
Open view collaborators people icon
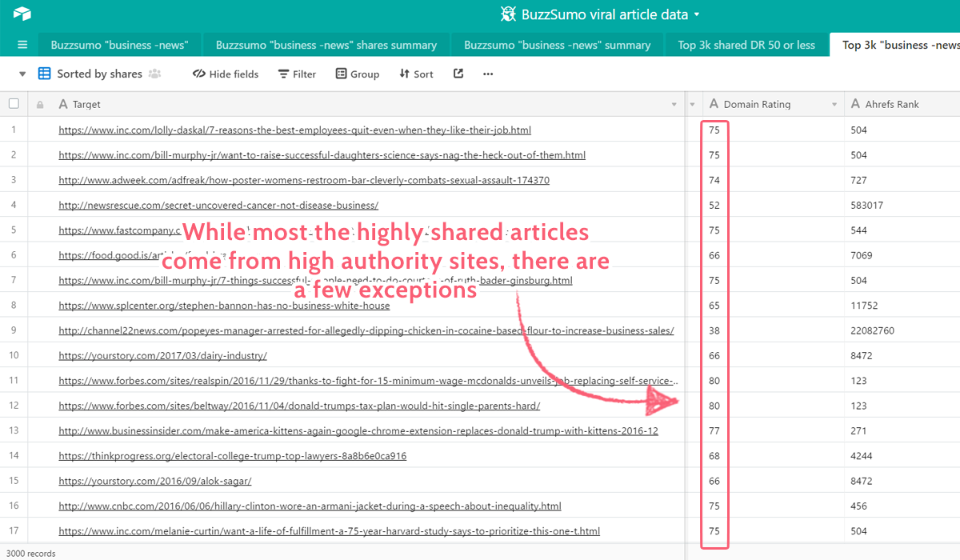pos(154,74)
